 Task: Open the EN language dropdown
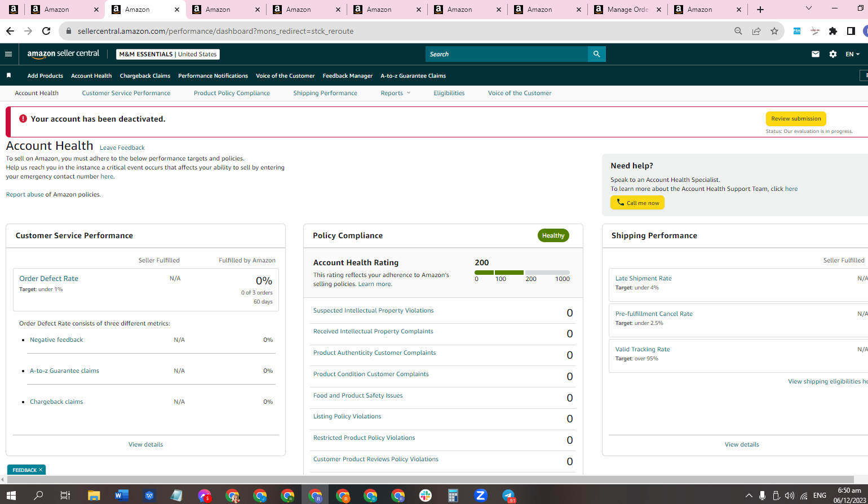(x=852, y=54)
